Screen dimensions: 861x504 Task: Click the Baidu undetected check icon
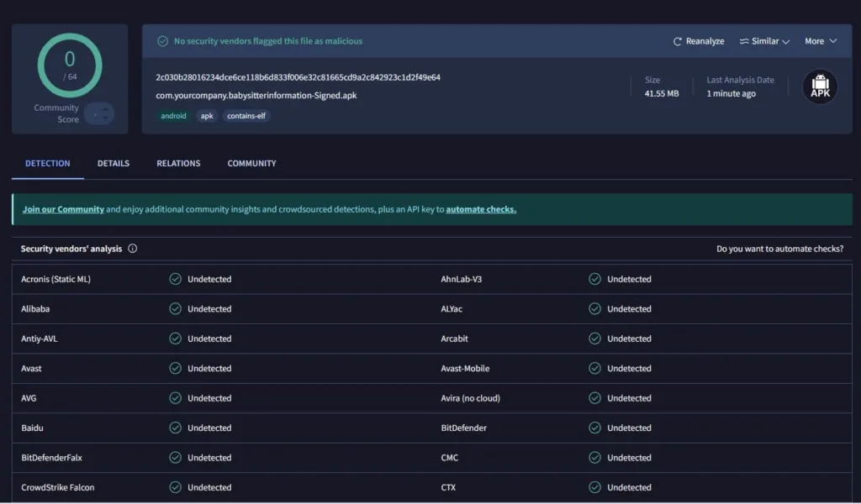click(176, 428)
